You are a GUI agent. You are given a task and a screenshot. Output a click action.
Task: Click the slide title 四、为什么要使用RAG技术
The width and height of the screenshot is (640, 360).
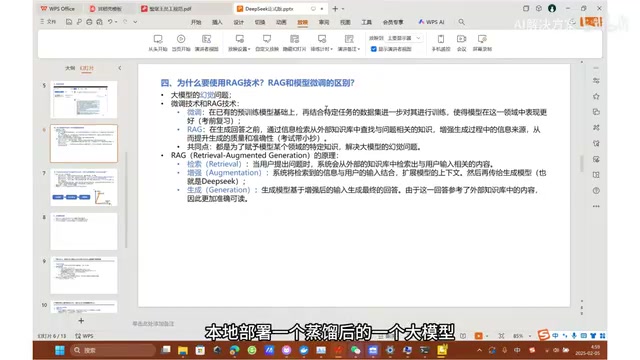click(258, 83)
